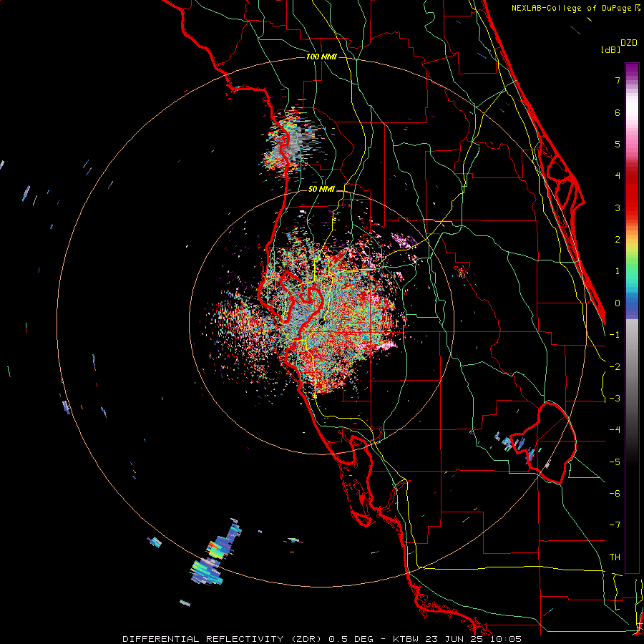Click the -7 value on color scale

[x=615, y=525]
